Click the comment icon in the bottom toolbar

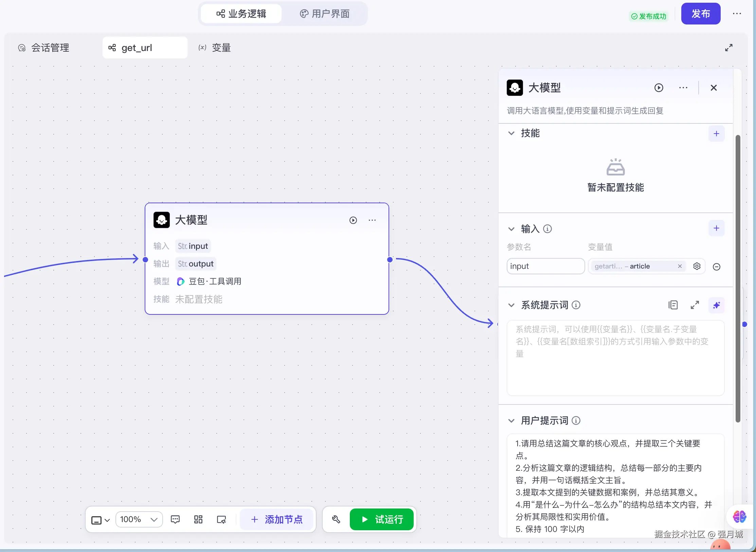tap(175, 519)
